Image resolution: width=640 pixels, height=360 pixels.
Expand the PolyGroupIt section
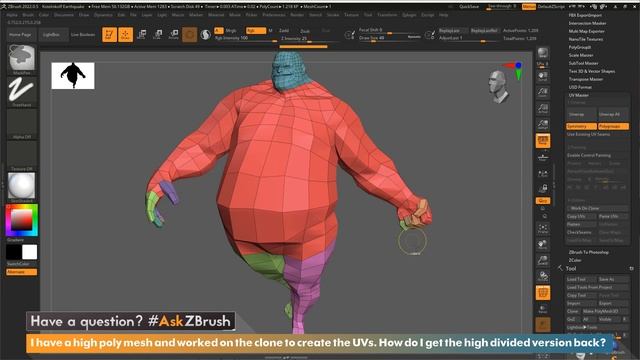tap(580, 47)
